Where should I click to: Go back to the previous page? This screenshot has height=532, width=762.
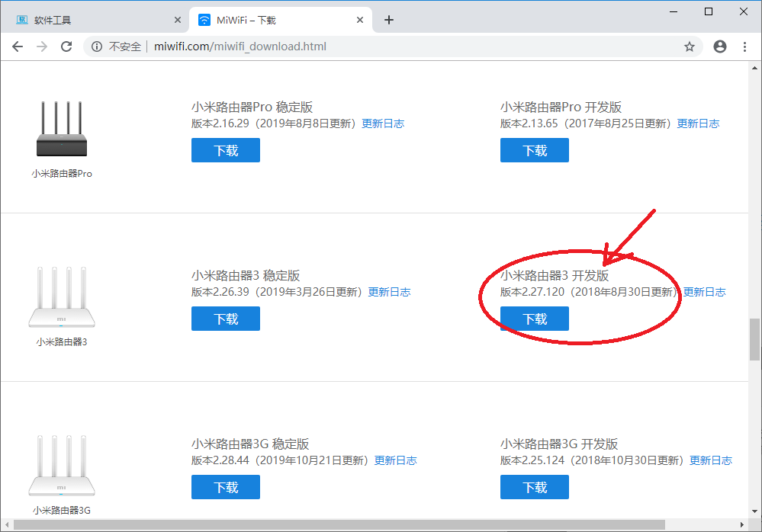[18, 46]
